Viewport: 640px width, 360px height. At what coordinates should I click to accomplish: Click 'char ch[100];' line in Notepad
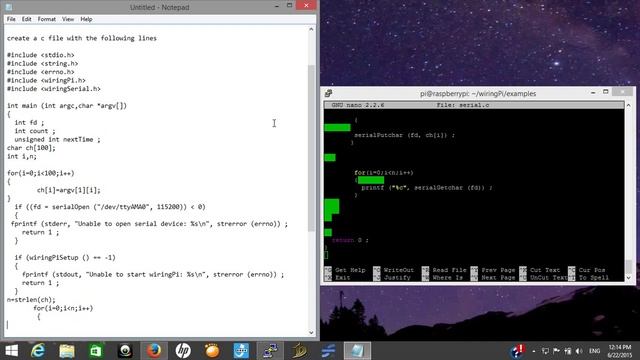point(31,148)
